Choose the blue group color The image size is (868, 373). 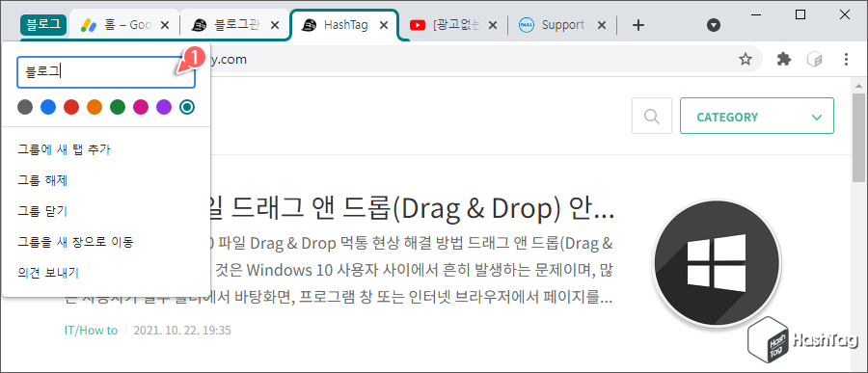tap(48, 107)
